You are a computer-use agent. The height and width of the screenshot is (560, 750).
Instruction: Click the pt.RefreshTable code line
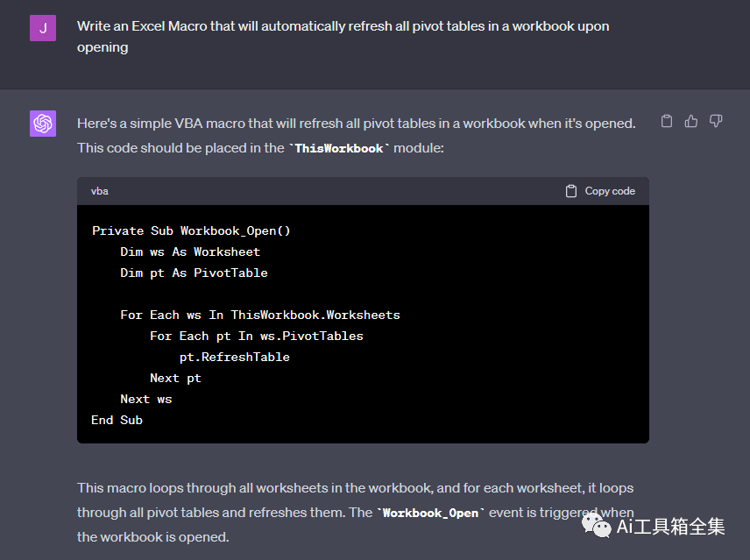coord(234,358)
